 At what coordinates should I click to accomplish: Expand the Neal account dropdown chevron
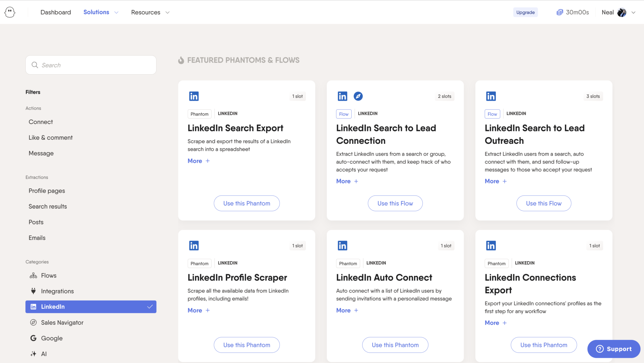coord(634,13)
